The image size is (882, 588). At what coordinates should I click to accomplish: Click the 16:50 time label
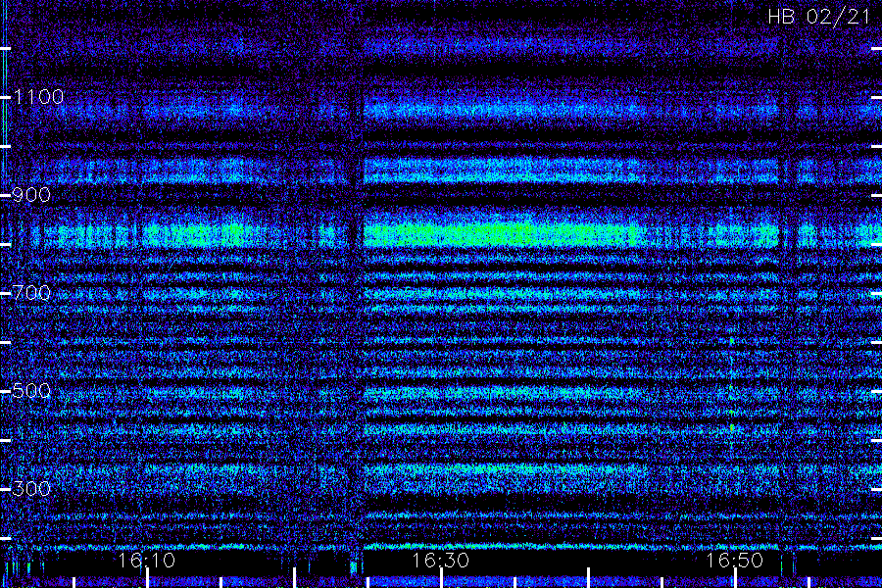(734, 561)
